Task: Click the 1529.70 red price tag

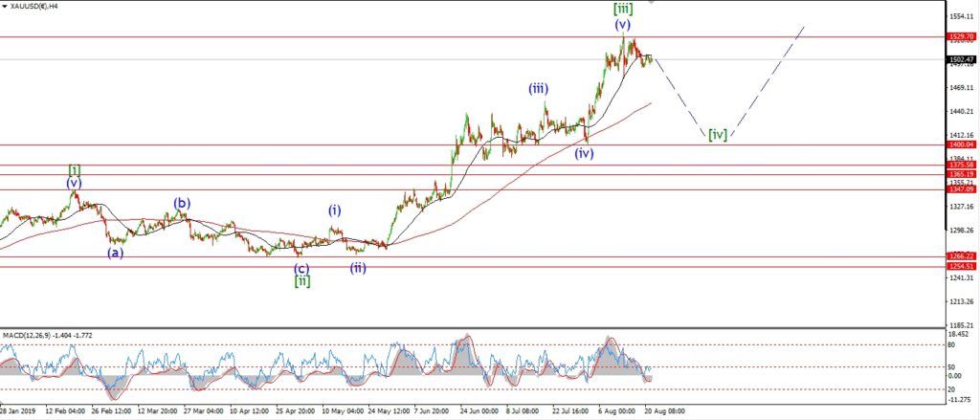Action: (961, 37)
